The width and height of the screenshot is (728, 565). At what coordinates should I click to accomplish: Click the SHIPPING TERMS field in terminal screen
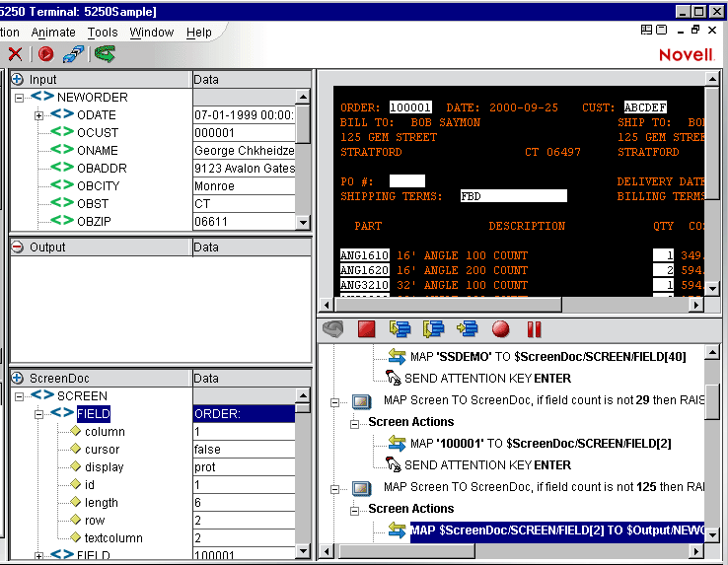[513, 196]
